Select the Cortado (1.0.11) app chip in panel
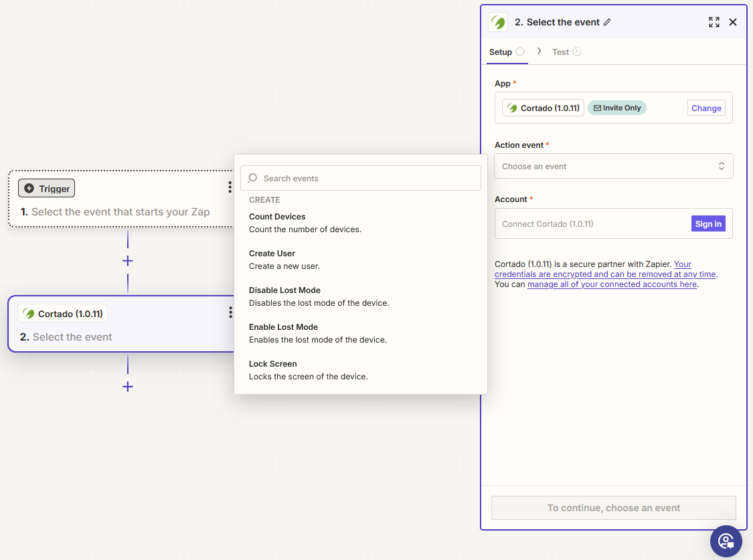753x560 pixels. point(543,108)
